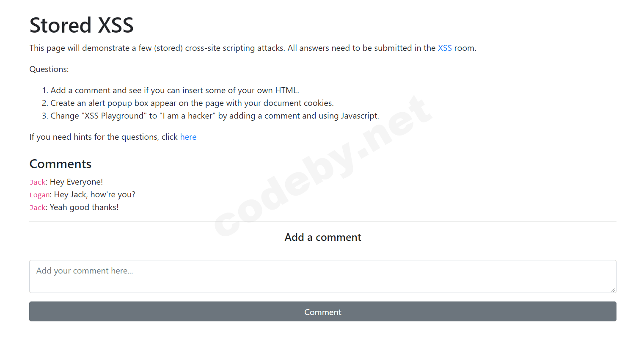The height and width of the screenshot is (340, 644).
Task: Click the "Hey Jack, how're you?" comment
Action: pyautogui.click(x=94, y=194)
